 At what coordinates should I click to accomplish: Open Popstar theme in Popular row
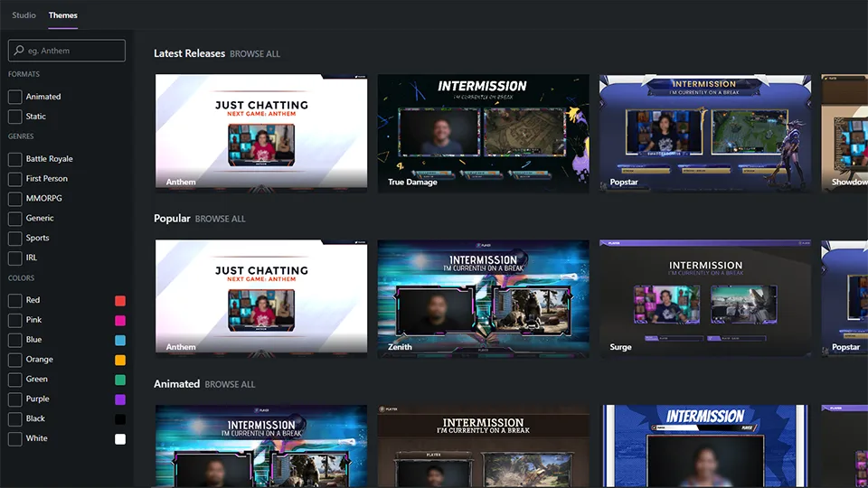coord(844,299)
